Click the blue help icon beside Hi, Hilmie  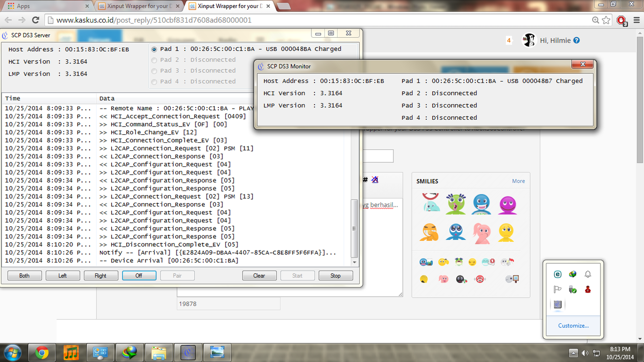pyautogui.click(x=577, y=40)
